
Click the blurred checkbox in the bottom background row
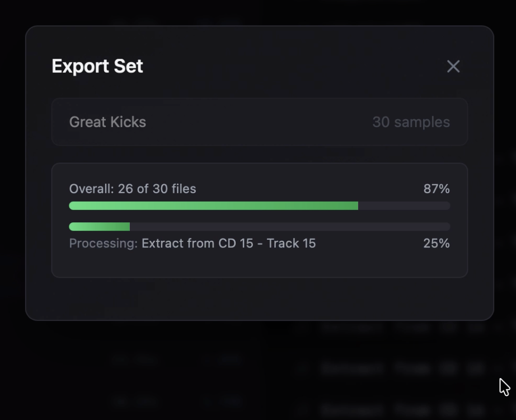[302, 408]
